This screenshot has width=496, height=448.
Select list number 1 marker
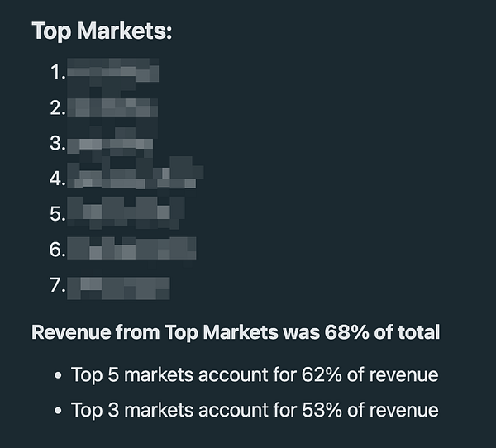(x=58, y=72)
